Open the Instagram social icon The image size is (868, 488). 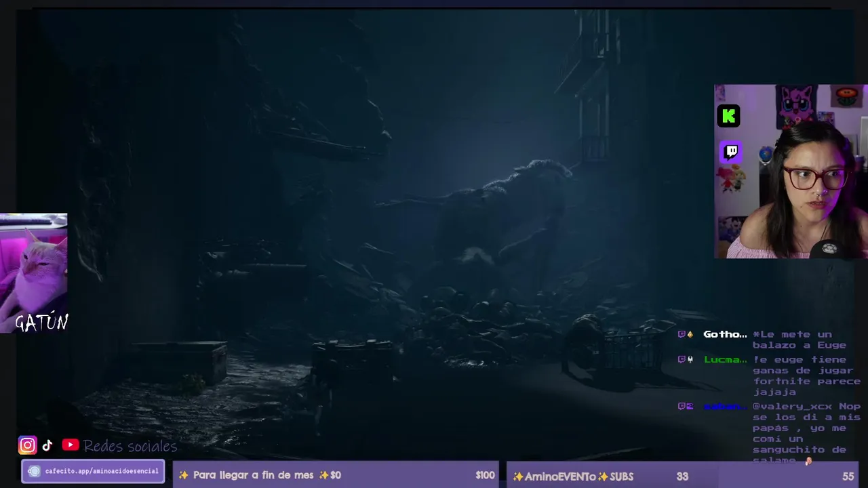tap(27, 445)
